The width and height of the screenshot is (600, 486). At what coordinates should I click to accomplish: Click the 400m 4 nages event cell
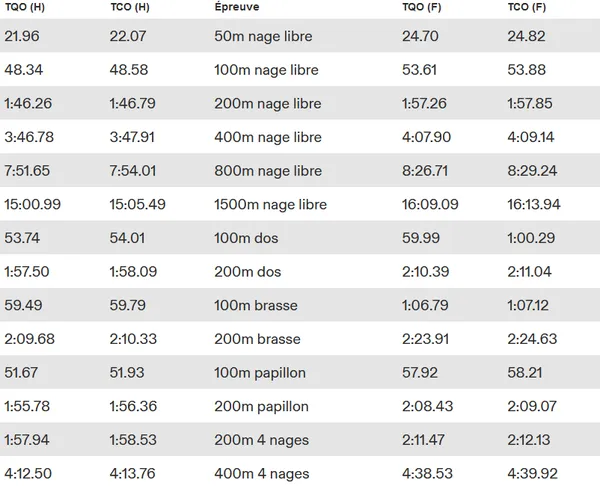(x=261, y=474)
